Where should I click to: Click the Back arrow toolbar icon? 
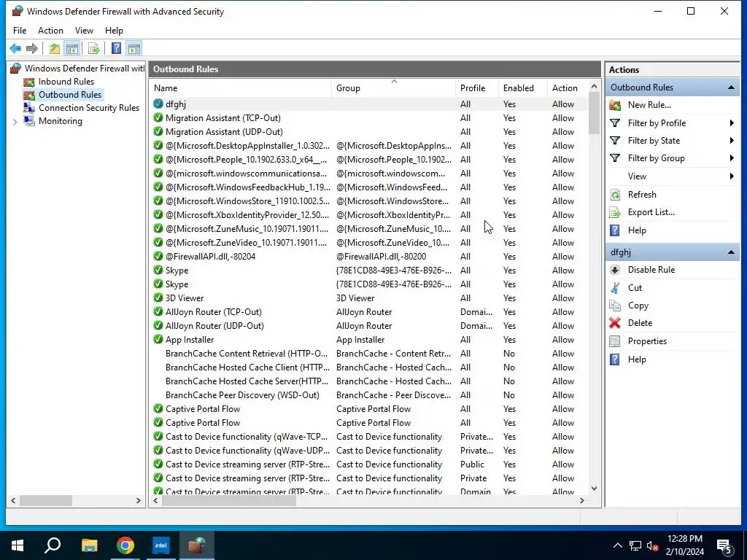pyautogui.click(x=15, y=49)
